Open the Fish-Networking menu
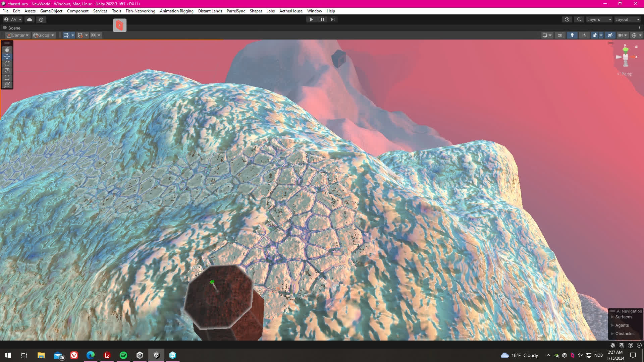The height and width of the screenshot is (362, 644). click(x=140, y=11)
